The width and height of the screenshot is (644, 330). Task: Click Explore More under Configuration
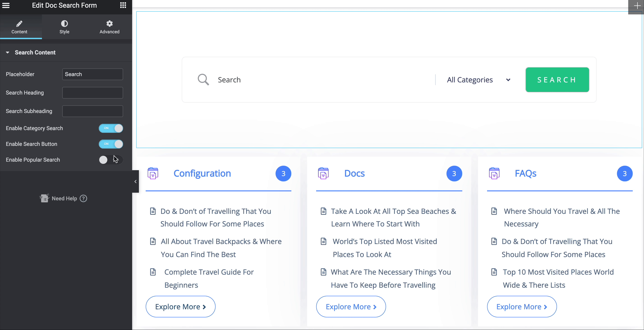(180, 307)
